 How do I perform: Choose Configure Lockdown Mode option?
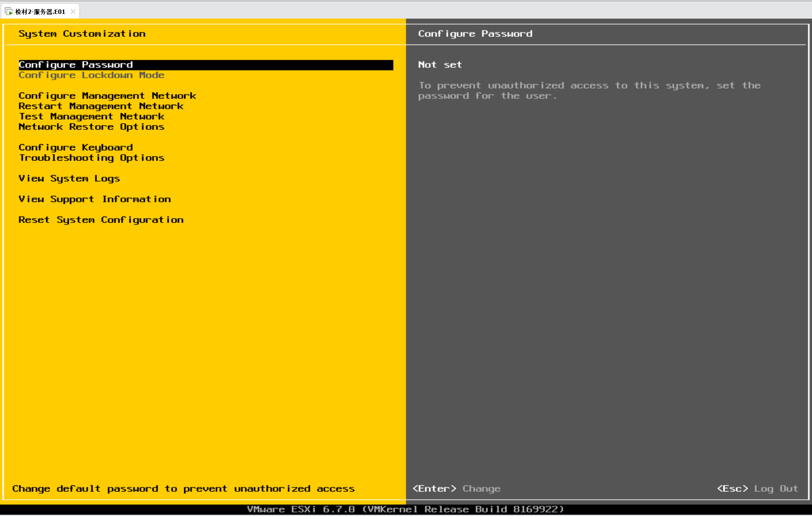pyautogui.click(x=92, y=75)
